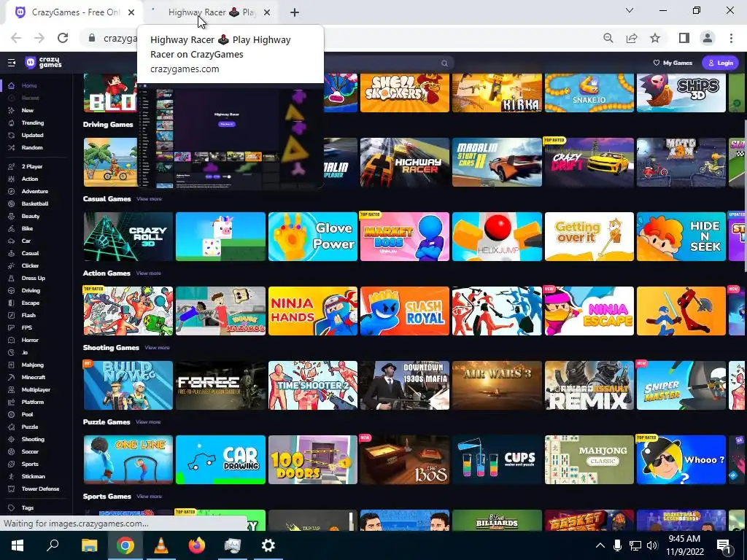
Task: Share this page via the share icon
Action: click(x=632, y=38)
